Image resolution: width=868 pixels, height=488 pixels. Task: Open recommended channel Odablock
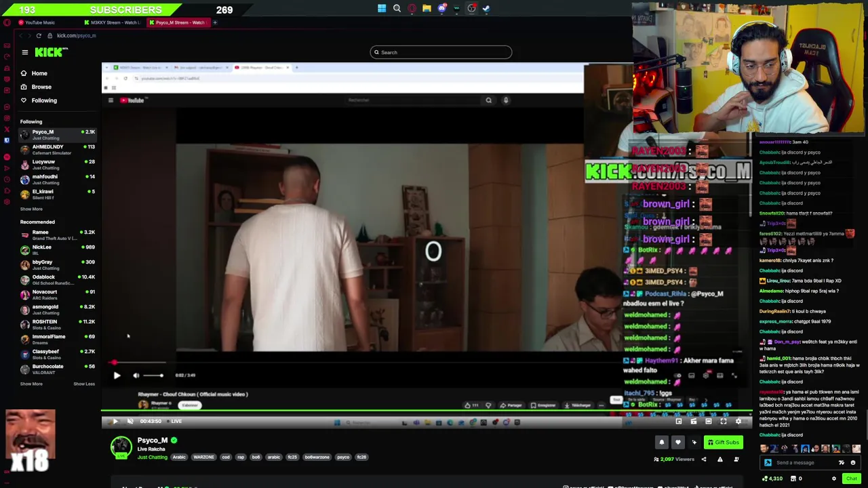tap(58, 280)
